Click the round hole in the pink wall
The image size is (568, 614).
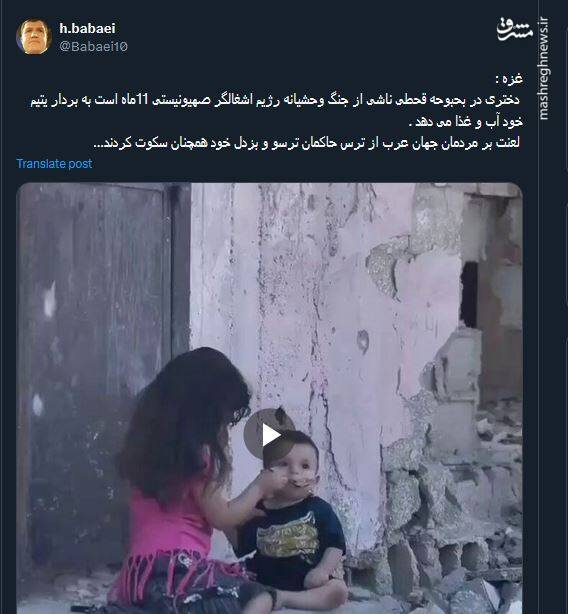(x=363, y=341)
